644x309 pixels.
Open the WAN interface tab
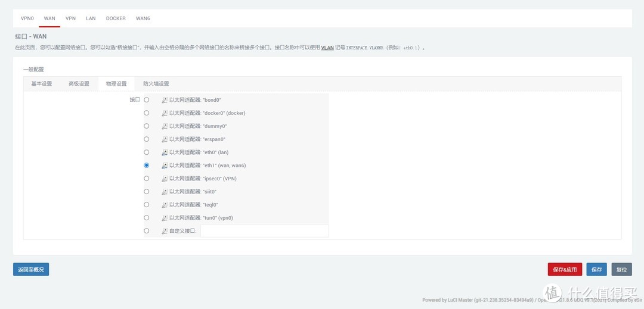coord(49,18)
